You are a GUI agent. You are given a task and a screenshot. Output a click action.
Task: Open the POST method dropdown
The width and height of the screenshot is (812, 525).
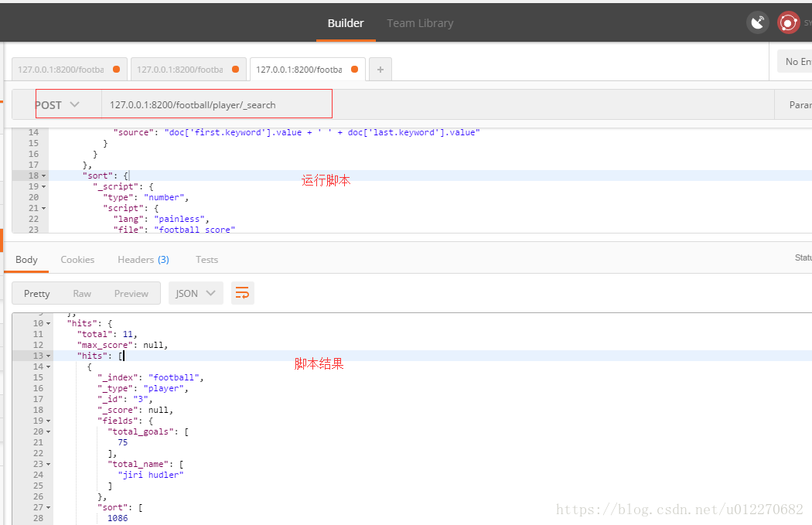57,104
